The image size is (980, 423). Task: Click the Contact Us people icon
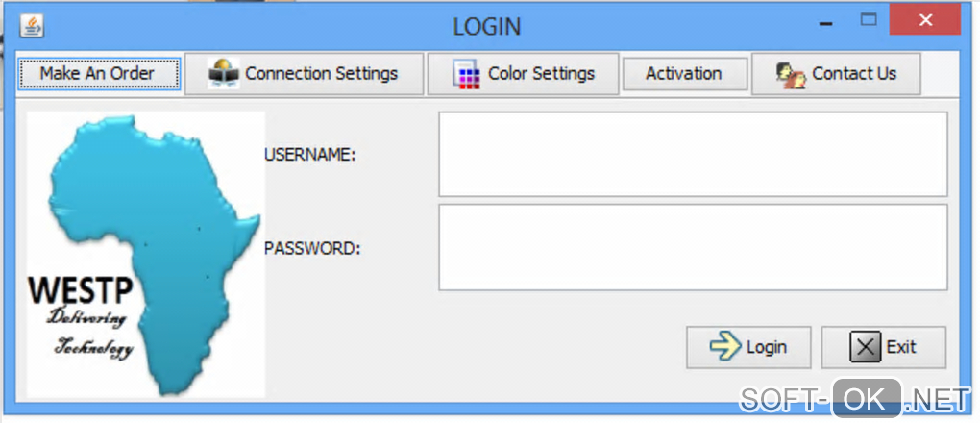(791, 74)
